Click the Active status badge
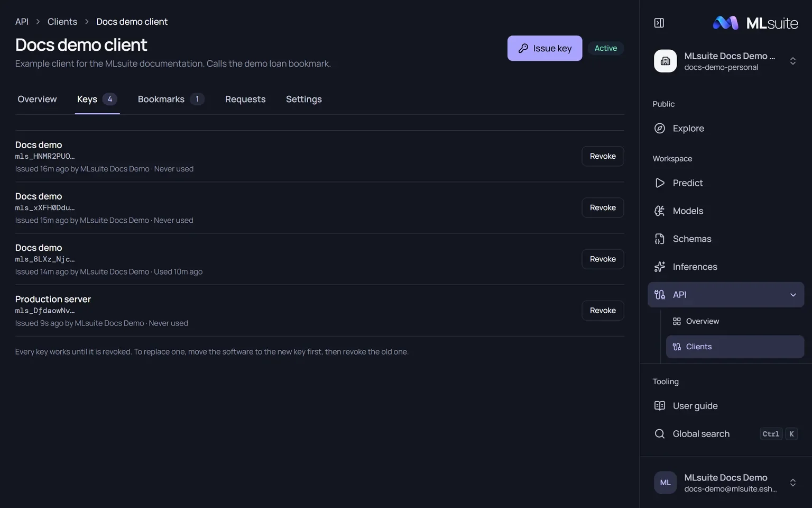812x508 pixels. pos(606,48)
